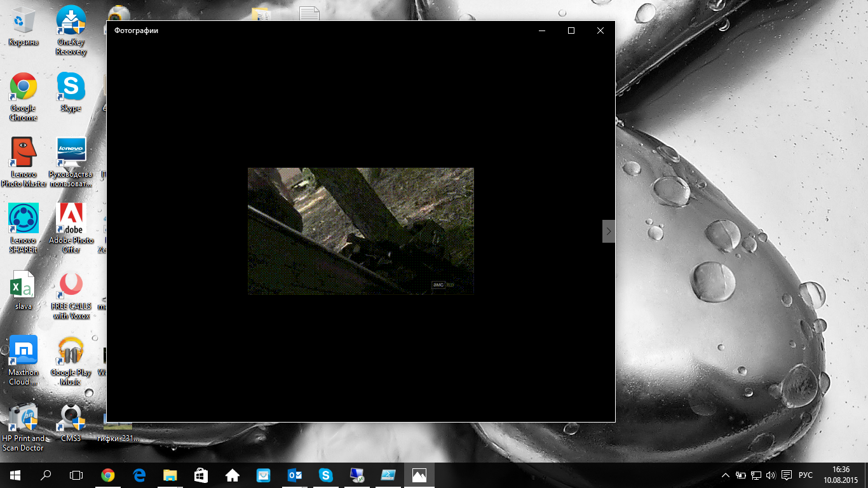The image size is (868, 488).
Task: Launch Chrome from the taskbar
Action: point(108,475)
